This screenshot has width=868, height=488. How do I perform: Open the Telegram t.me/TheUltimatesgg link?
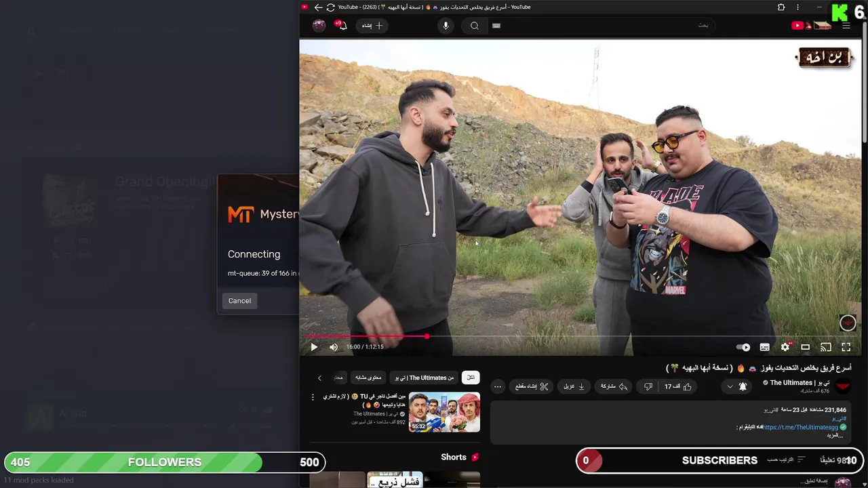(x=801, y=428)
